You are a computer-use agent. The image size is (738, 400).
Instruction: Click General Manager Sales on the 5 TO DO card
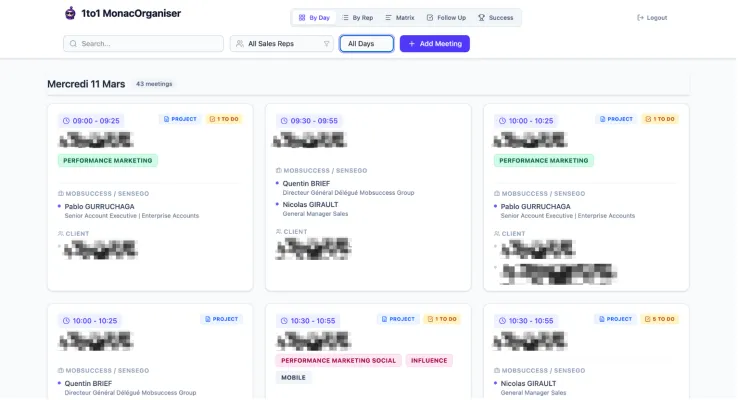tap(533, 392)
